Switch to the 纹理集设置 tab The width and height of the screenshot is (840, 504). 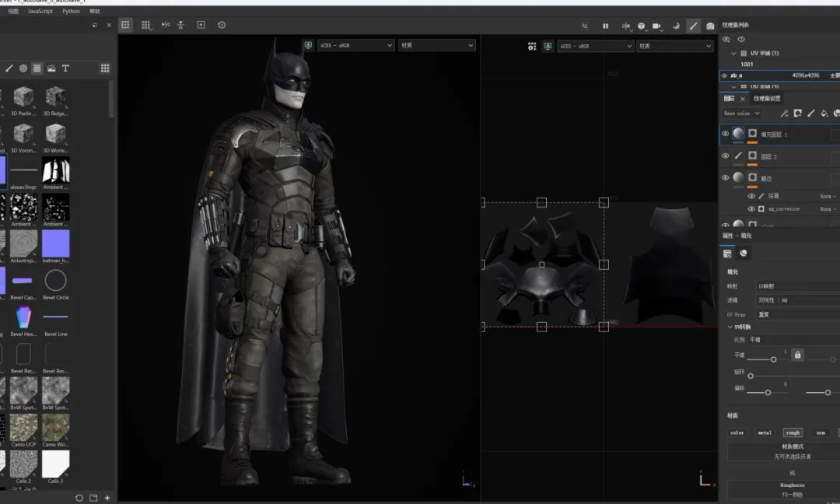point(767,99)
